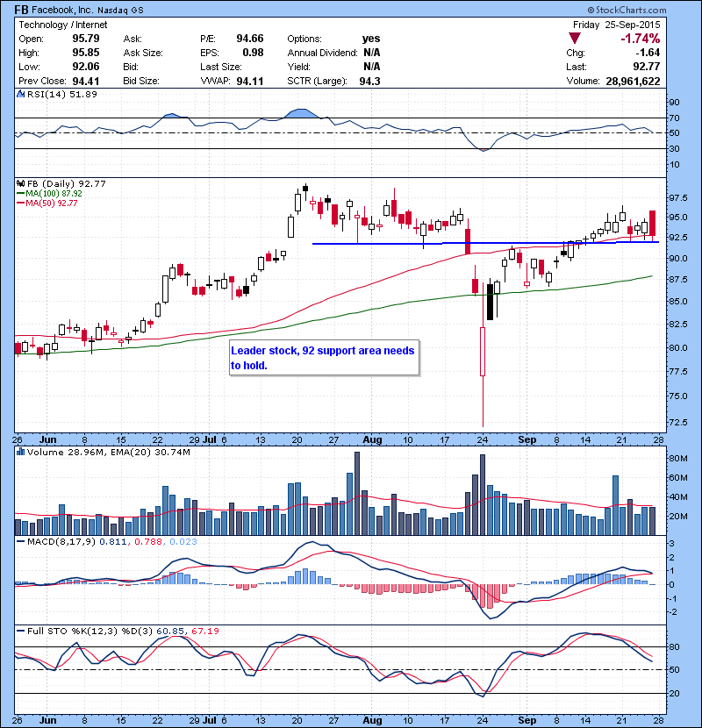Viewport: 702px width, 728px height.
Task: Click the tallest volume bar in late July
Action: (x=357, y=494)
